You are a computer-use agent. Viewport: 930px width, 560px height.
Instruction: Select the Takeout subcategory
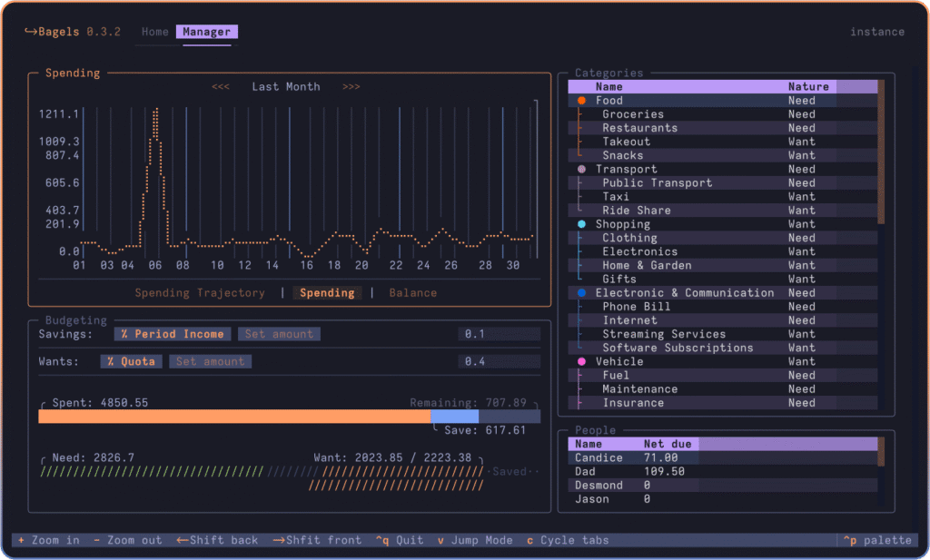[x=722, y=142]
